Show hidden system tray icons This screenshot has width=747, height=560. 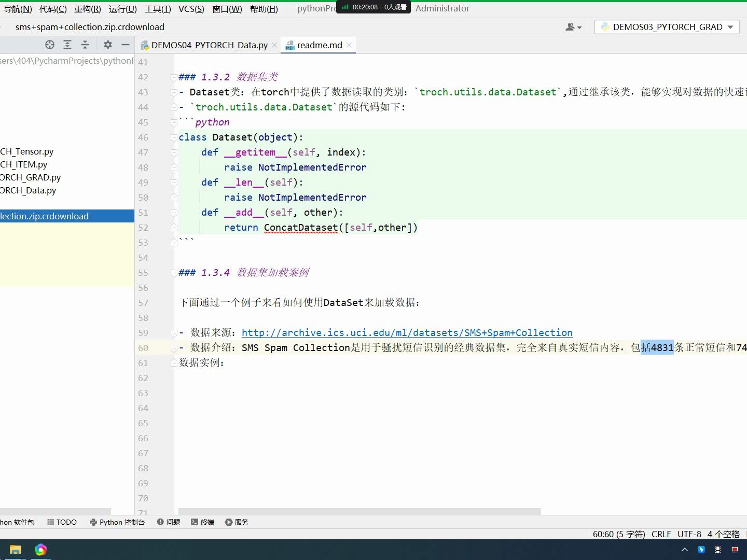[684, 550]
